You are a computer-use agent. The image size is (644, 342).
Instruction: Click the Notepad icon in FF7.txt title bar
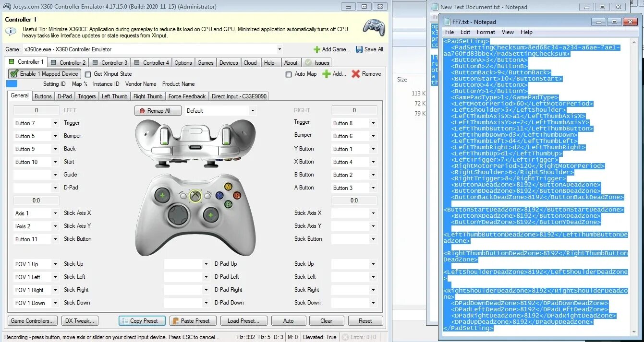448,22
